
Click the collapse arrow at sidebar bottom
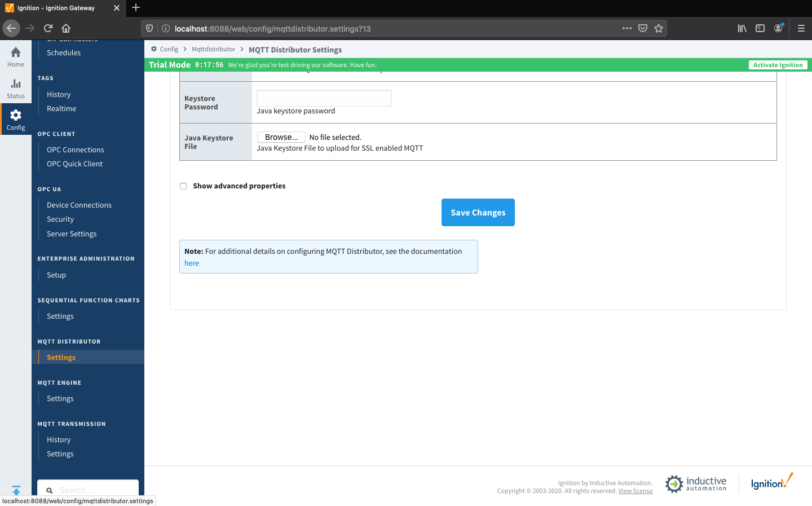(x=16, y=490)
